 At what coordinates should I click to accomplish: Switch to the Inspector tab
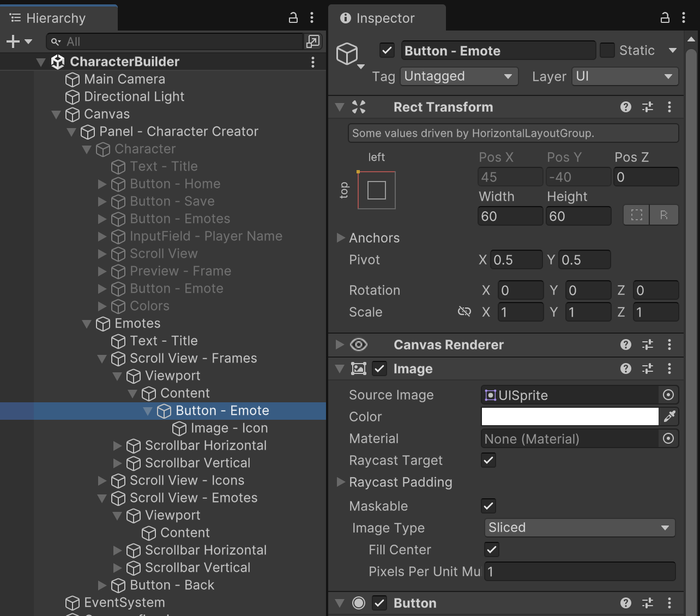click(x=385, y=18)
